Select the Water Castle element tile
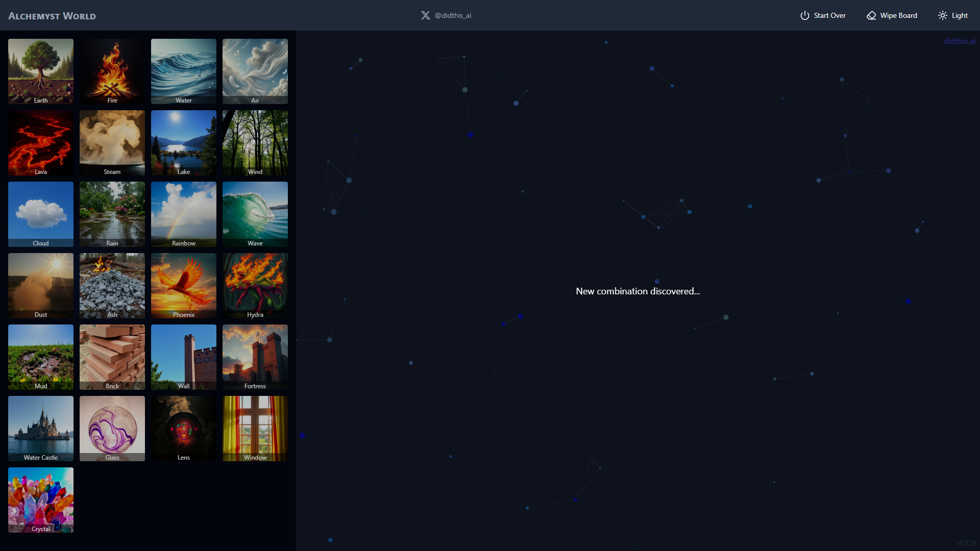The height and width of the screenshot is (551, 980). [x=41, y=429]
